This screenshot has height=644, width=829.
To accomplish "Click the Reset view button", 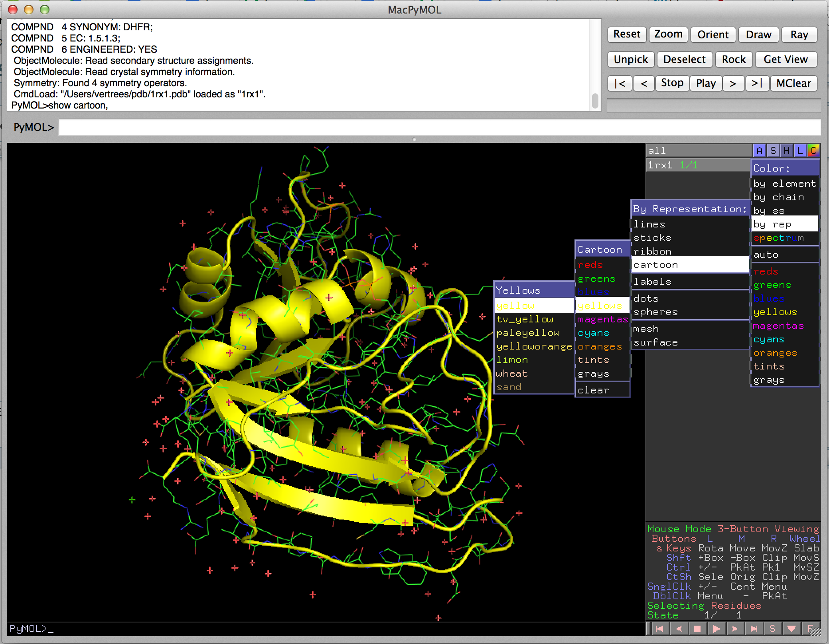I will [x=627, y=34].
